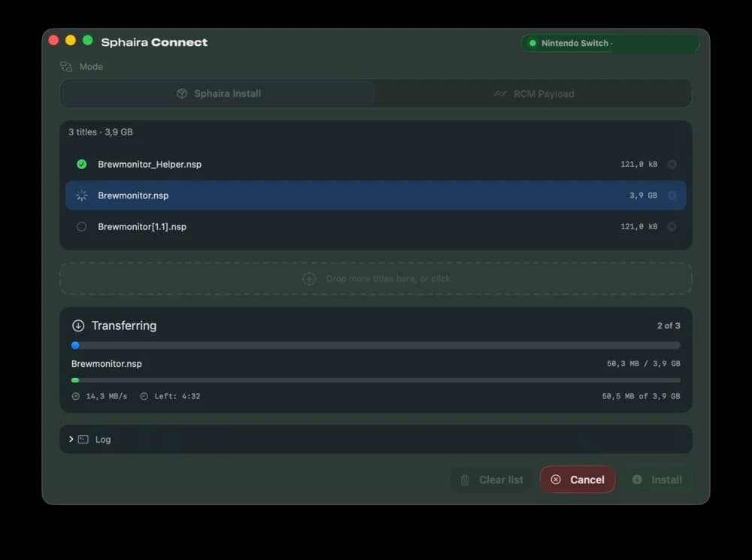
Task: Click the Transferring heading text
Action: click(124, 326)
